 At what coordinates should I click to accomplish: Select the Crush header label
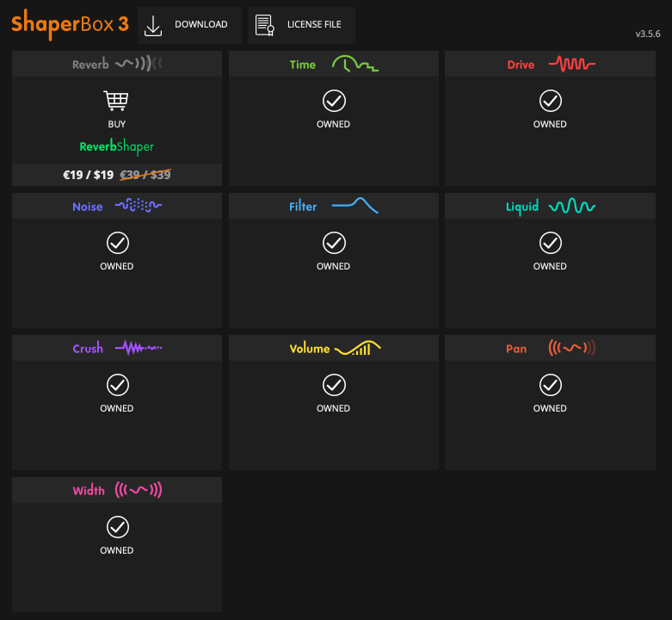point(88,348)
